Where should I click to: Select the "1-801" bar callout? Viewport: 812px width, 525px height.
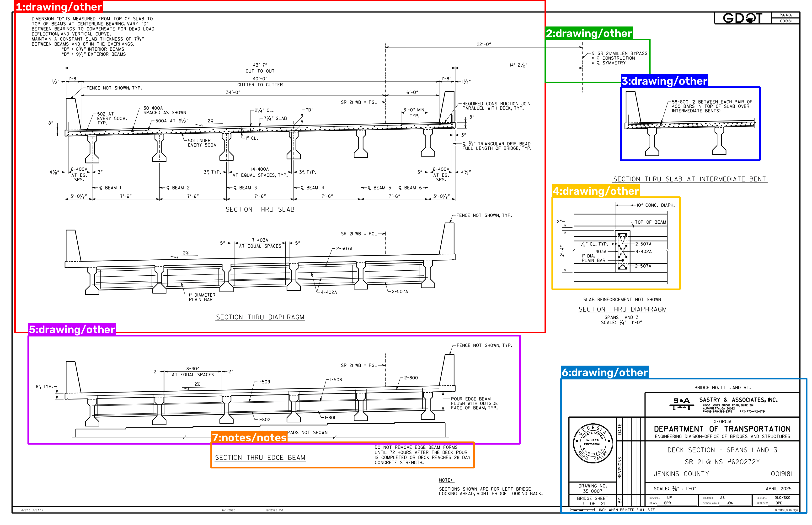click(x=330, y=418)
